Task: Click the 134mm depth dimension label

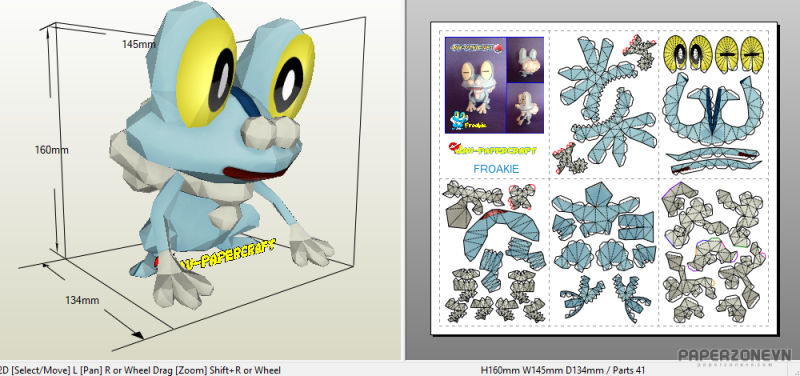Action: 82,300
